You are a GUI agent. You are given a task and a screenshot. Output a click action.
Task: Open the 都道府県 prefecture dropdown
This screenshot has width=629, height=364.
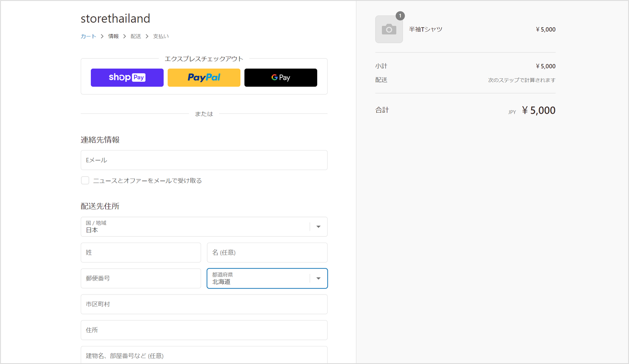[x=267, y=278]
